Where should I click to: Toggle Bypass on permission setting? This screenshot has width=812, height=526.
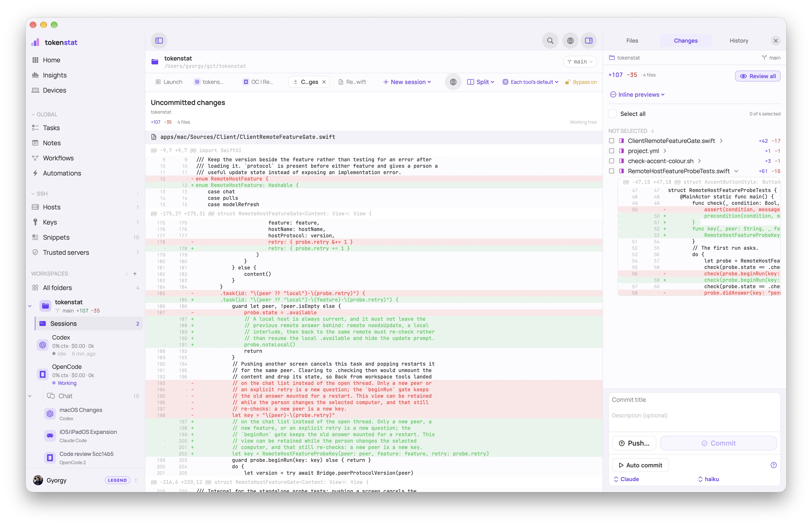(581, 82)
